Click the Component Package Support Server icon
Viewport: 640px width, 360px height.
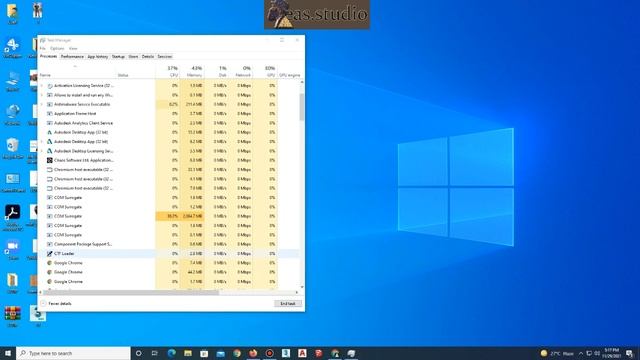click(50, 244)
